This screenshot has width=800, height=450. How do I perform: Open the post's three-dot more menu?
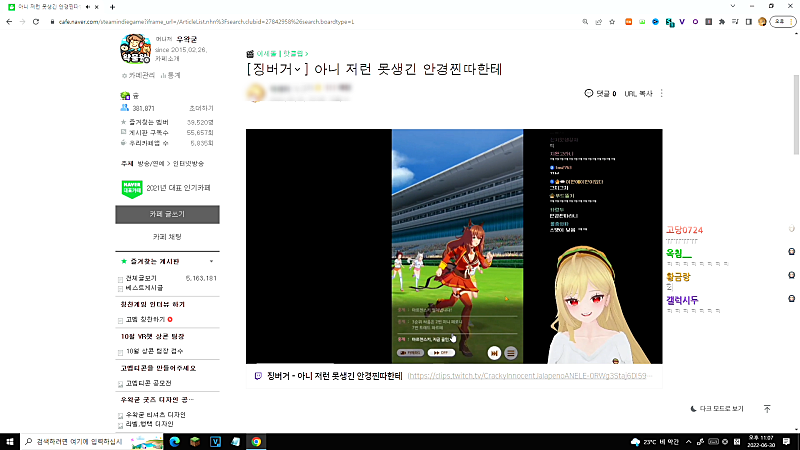(662, 93)
